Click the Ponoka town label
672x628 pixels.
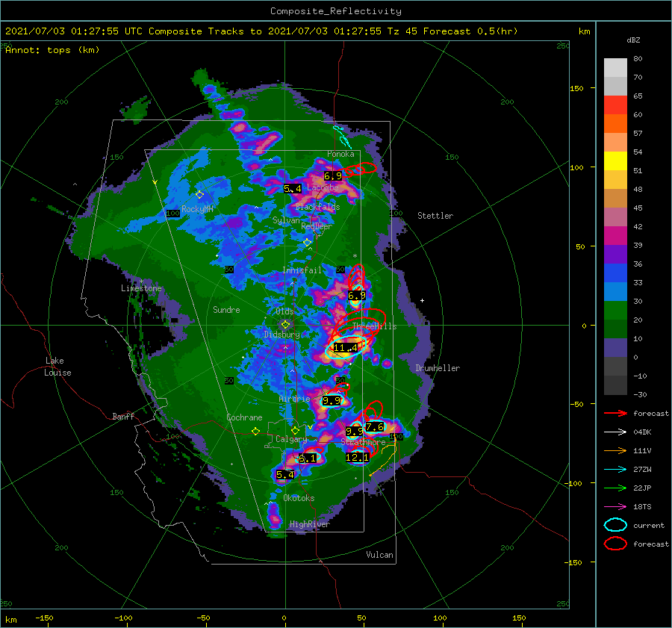(x=340, y=154)
